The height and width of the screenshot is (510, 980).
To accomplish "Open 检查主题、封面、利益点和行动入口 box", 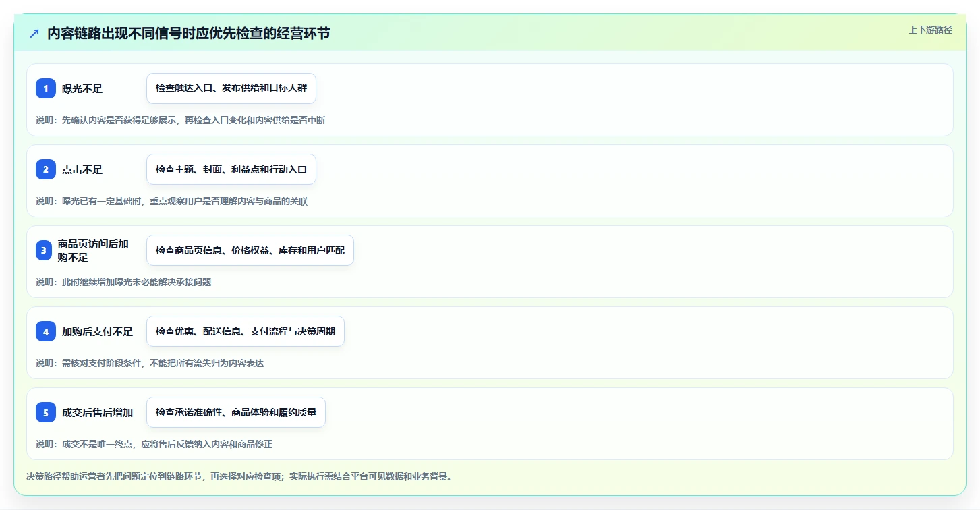I will (231, 169).
